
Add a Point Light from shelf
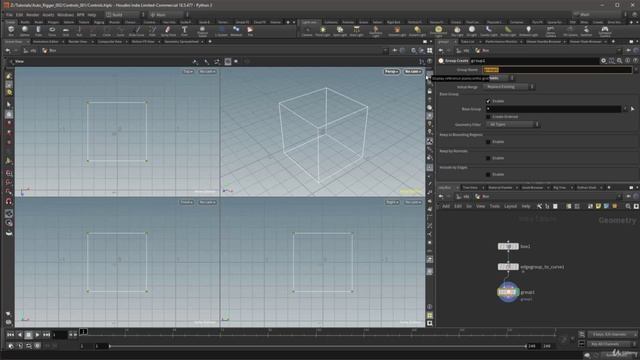click(323, 31)
